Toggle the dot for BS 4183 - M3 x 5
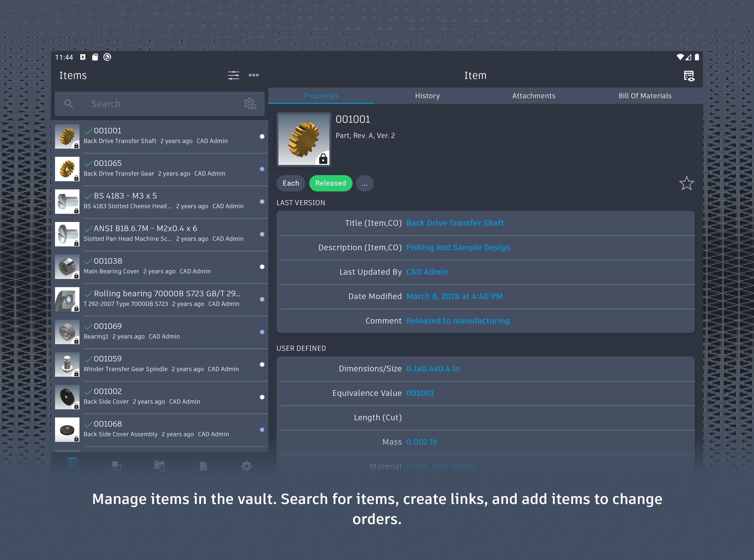 pyautogui.click(x=262, y=202)
